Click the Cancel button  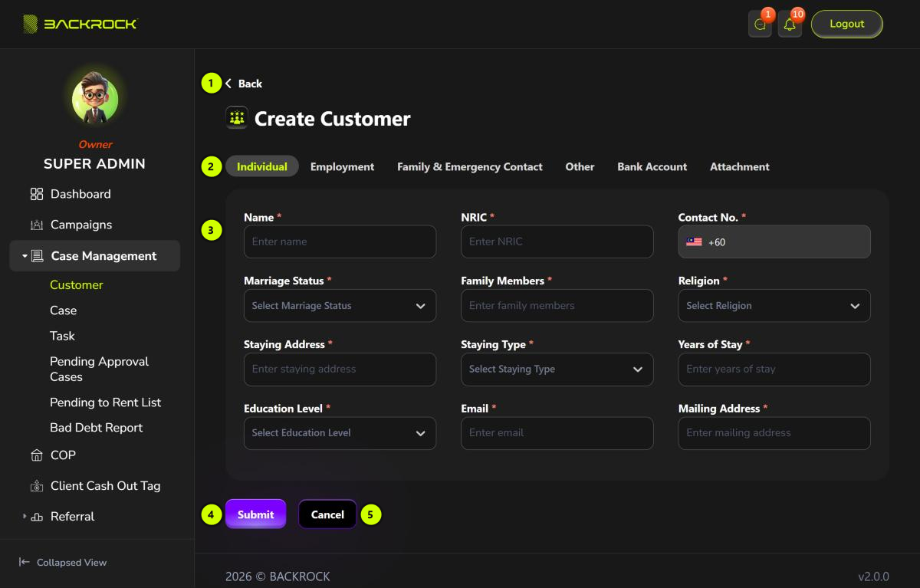[327, 514]
